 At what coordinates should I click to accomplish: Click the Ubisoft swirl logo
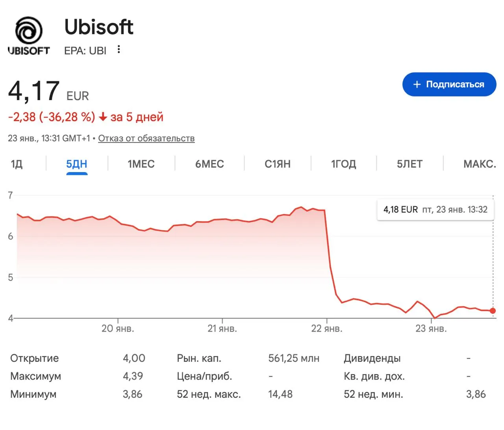coord(29,31)
